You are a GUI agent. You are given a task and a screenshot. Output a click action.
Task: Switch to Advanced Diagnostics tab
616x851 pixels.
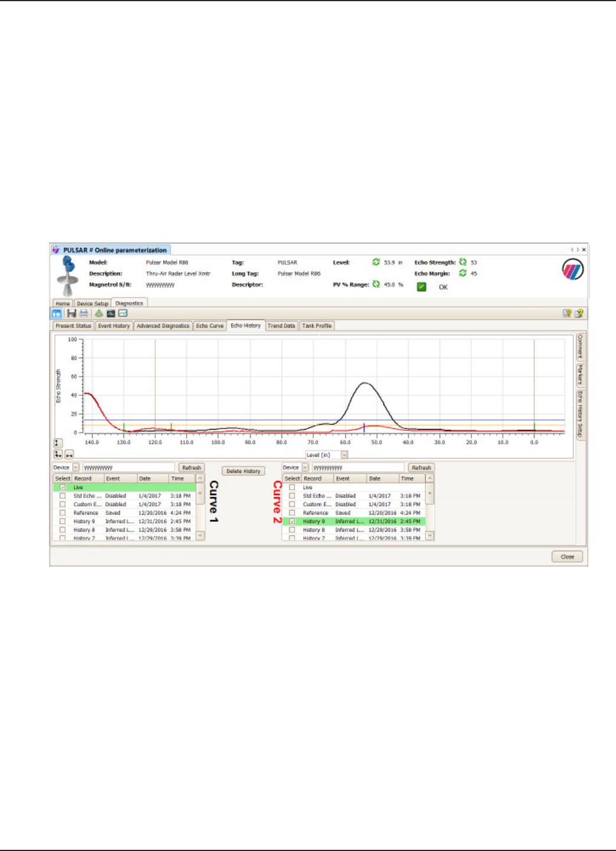coord(163,326)
